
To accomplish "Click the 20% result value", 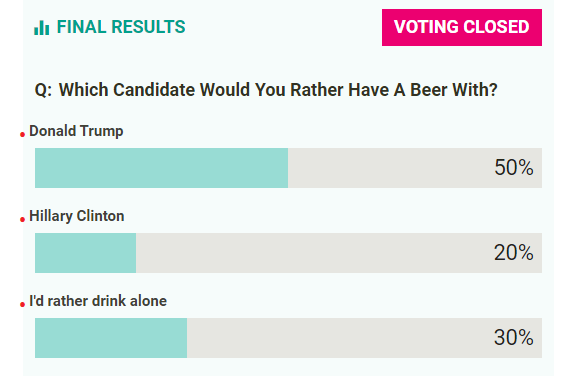I will [514, 253].
